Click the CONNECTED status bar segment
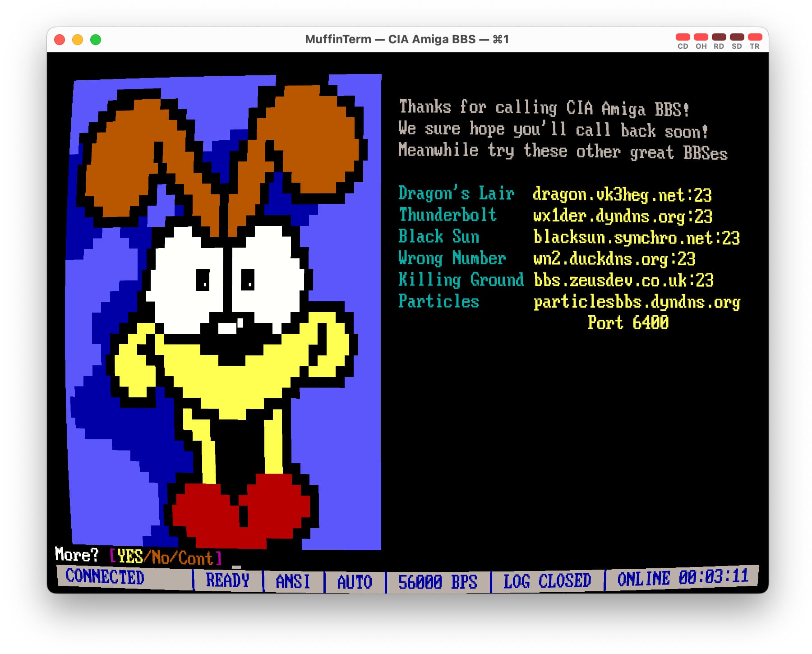Viewport: 812px width, 654px height. [105, 577]
